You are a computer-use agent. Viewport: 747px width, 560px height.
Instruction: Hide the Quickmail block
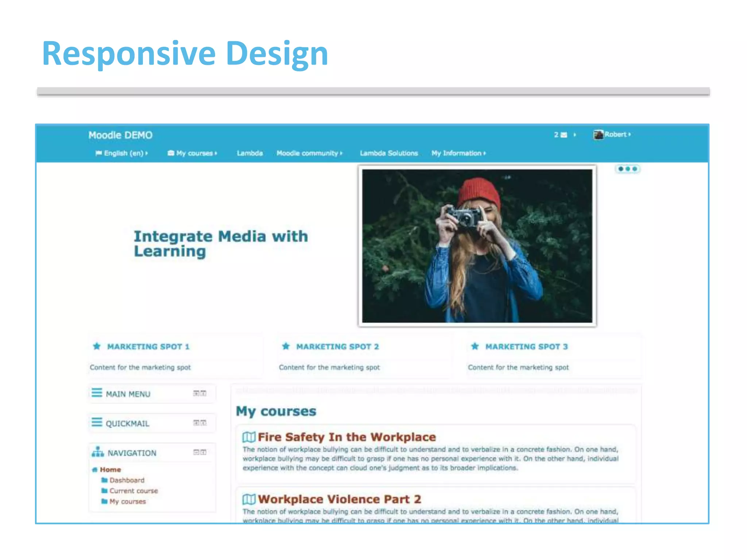point(196,423)
